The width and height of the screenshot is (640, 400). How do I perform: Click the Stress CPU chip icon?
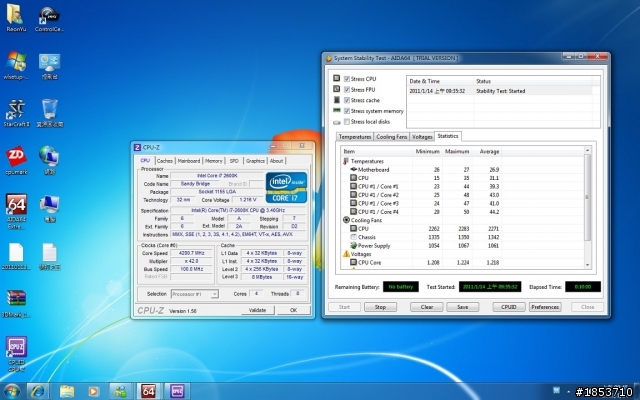pos(336,78)
